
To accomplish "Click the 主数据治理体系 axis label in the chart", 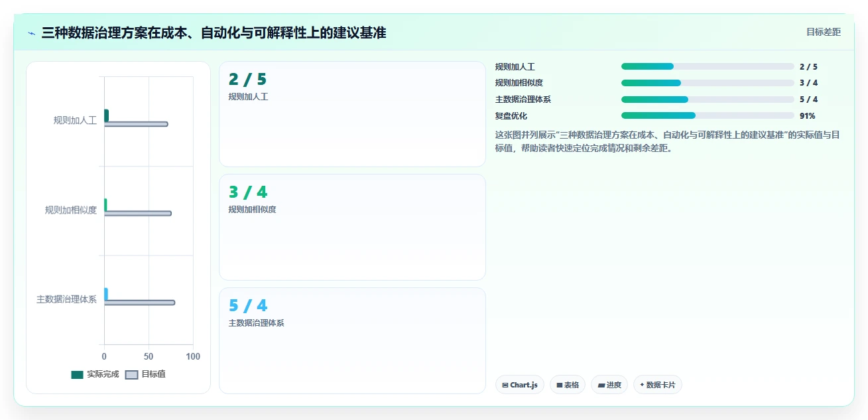I will tap(66, 299).
